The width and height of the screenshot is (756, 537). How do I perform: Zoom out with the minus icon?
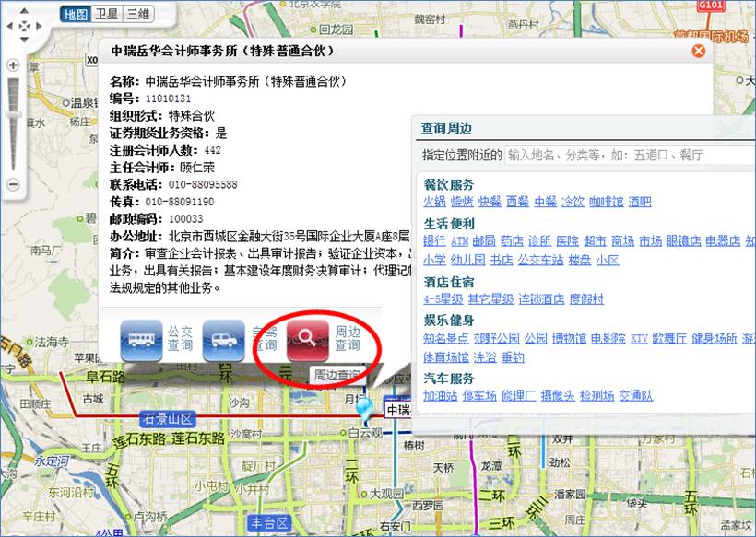pyautogui.click(x=12, y=184)
